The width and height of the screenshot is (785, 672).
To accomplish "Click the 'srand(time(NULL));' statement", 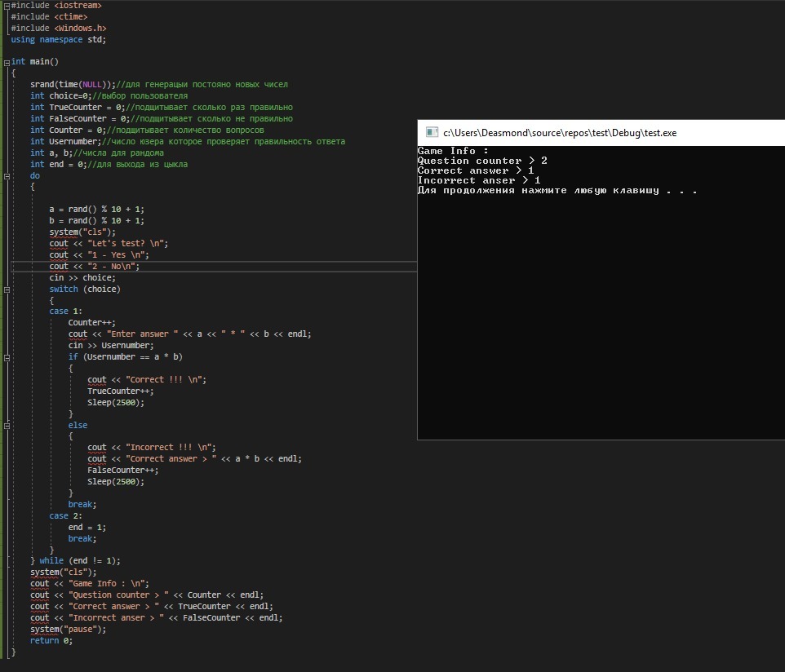I will click(73, 85).
